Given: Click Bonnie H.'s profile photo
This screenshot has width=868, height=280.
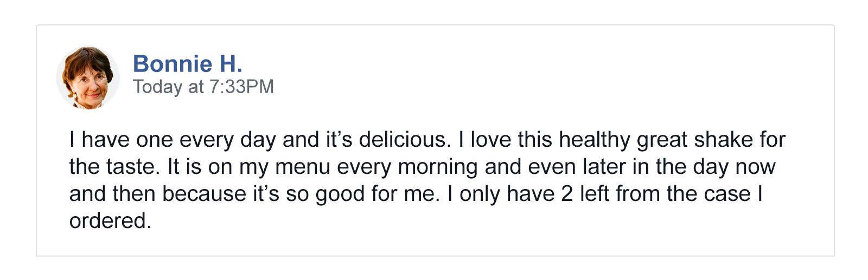Looking at the screenshot, I should [x=87, y=78].
